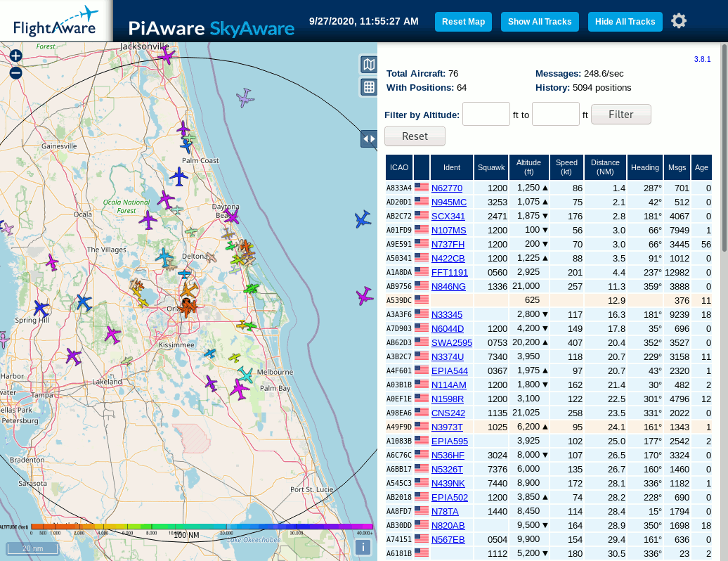
Task: Apply the altitude Filter button
Action: 620,115
